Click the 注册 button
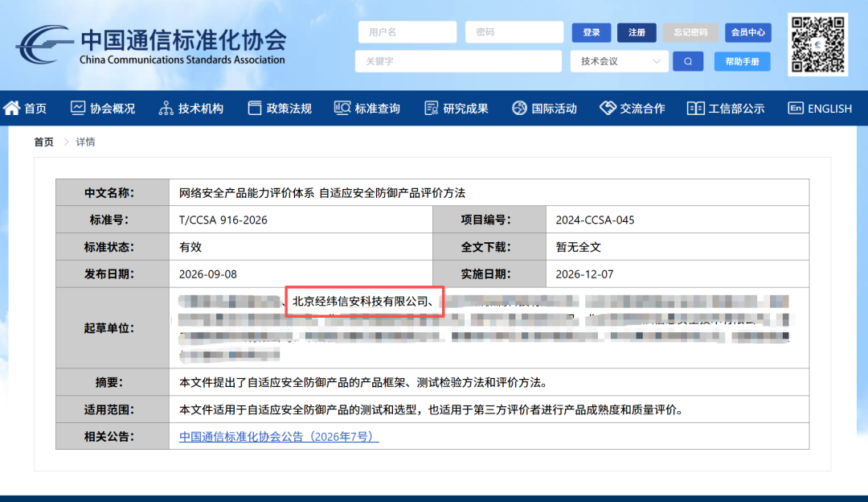 click(637, 33)
